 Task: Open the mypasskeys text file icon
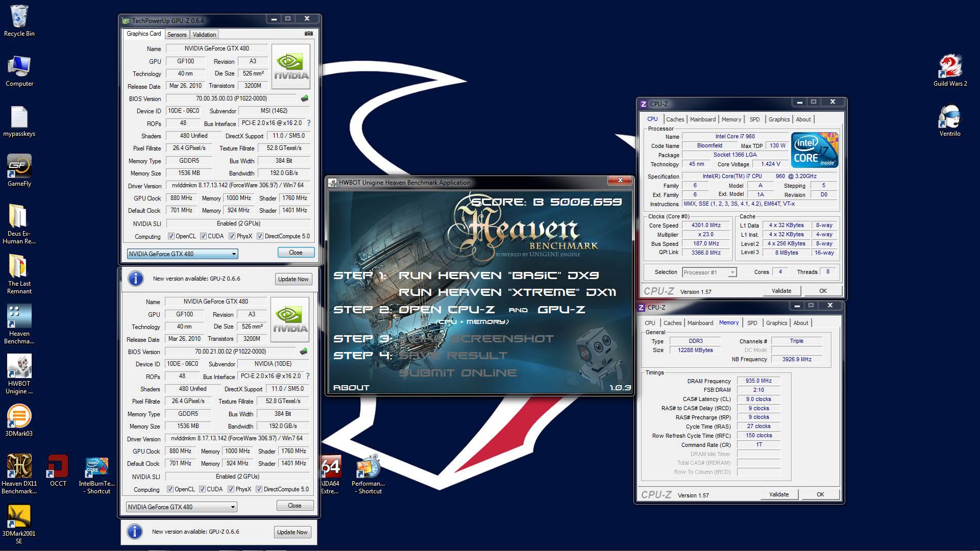pyautogui.click(x=19, y=121)
